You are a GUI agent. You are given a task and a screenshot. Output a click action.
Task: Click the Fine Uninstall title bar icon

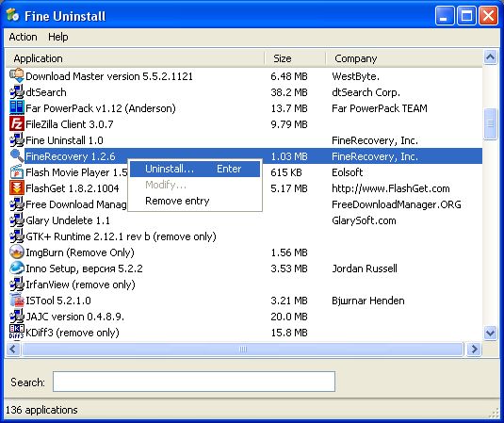(13, 15)
